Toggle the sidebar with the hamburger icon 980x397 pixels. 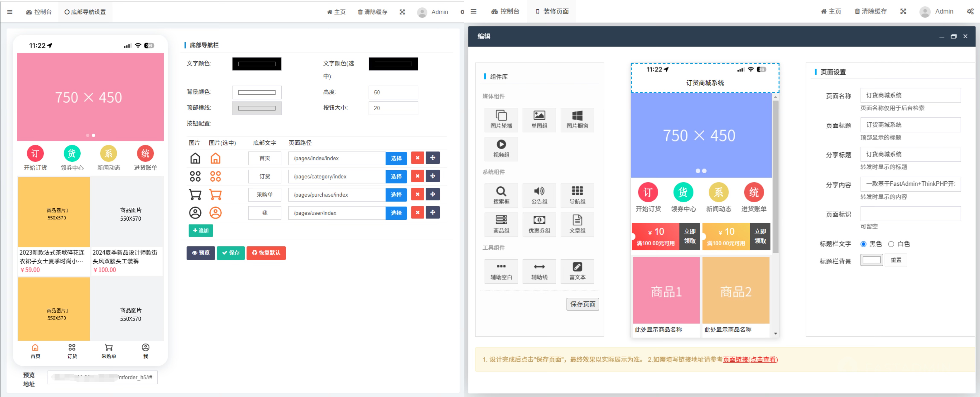[x=10, y=12]
